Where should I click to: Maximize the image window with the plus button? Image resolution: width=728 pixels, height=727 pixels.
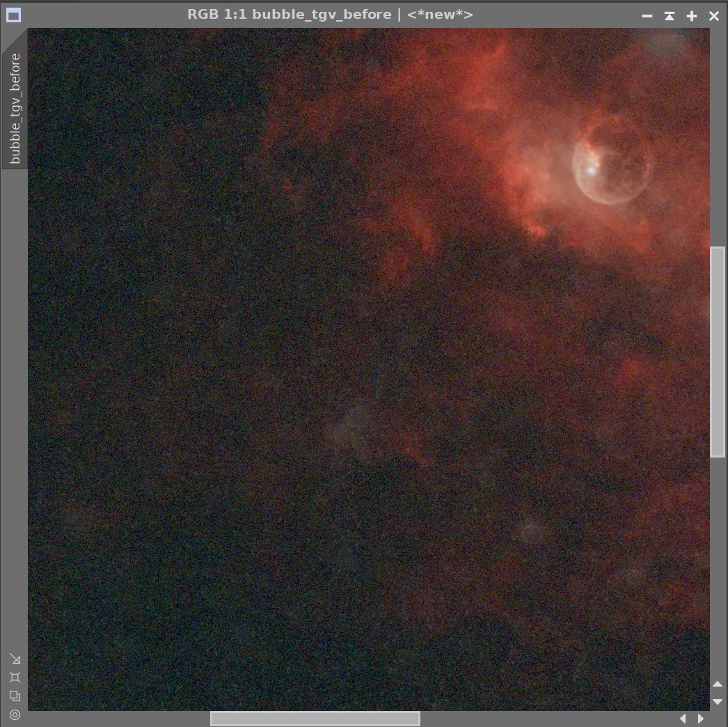pos(691,16)
